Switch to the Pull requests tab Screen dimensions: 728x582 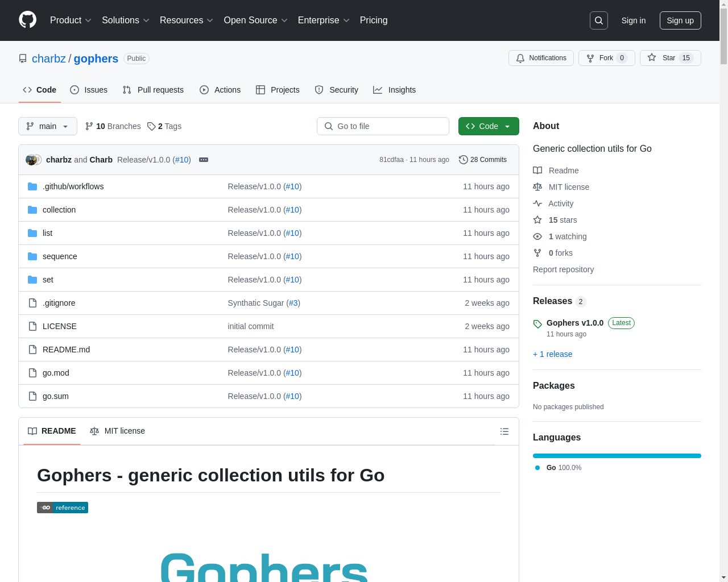153,90
